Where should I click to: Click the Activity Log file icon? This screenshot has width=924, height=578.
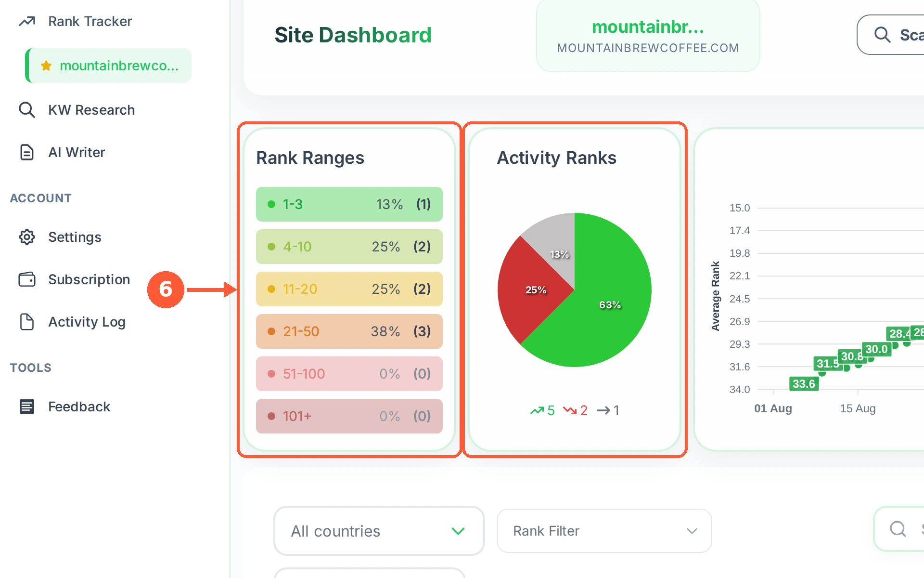click(x=27, y=322)
